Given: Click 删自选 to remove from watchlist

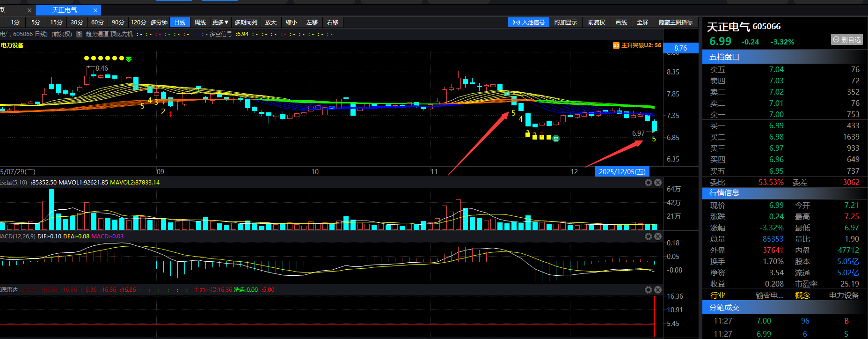Looking at the screenshot, I should pyautogui.click(x=847, y=39).
